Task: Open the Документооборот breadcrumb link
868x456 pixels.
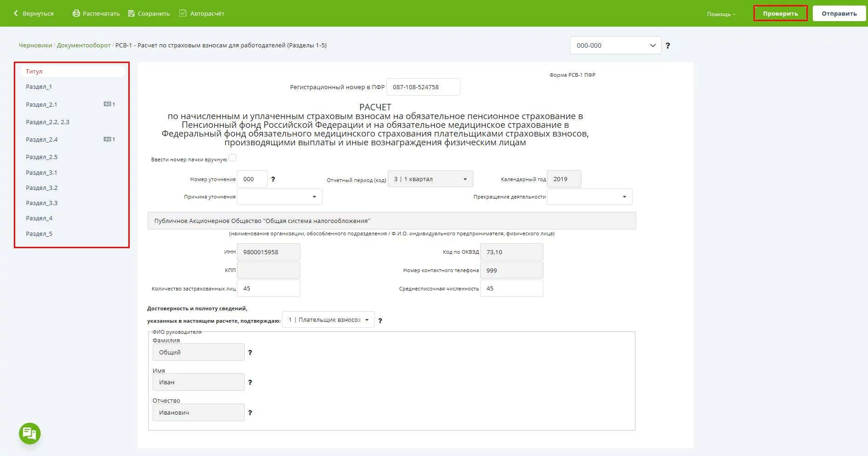Action: coord(84,45)
